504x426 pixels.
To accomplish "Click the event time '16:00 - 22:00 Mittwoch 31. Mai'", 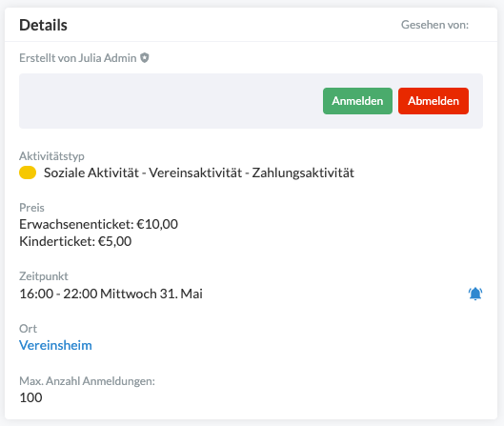I will pos(111,294).
